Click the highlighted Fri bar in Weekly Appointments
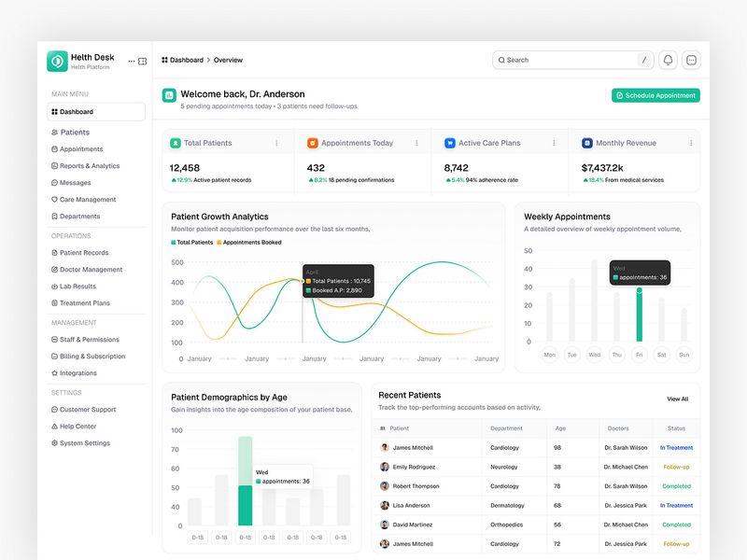 [x=639, y=315]
